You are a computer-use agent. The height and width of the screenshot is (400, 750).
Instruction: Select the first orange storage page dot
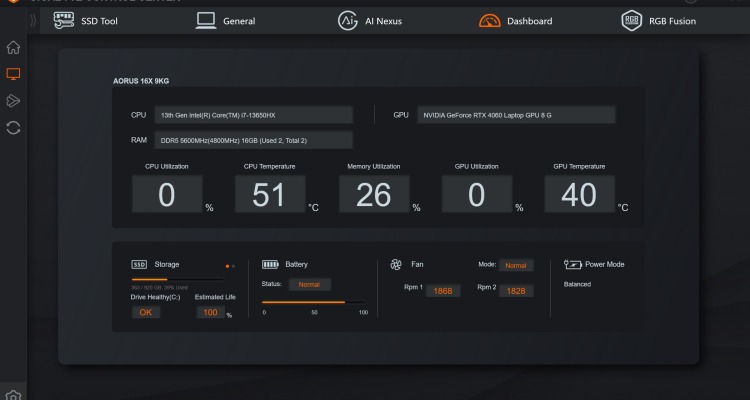[227, 266]
